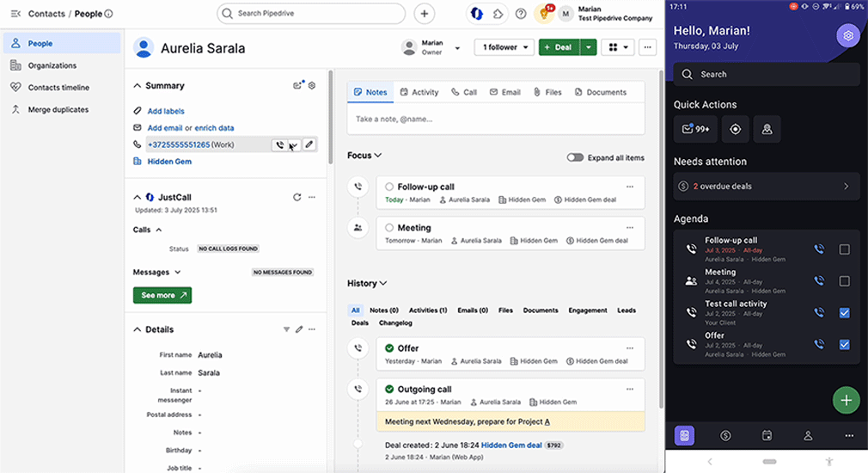Switch to the Documents tab
The height and width of the screenshot is (473, 868).
tap(601, 93)
